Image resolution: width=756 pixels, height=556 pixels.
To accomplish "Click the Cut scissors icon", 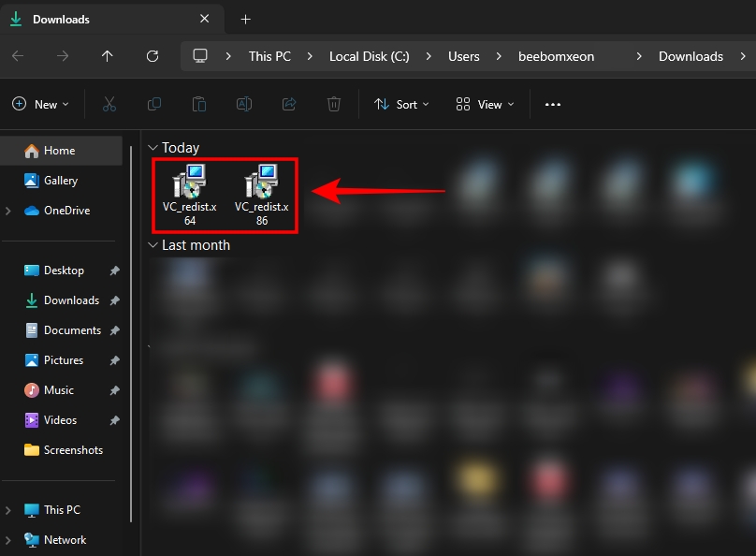I will pos(109,104).
